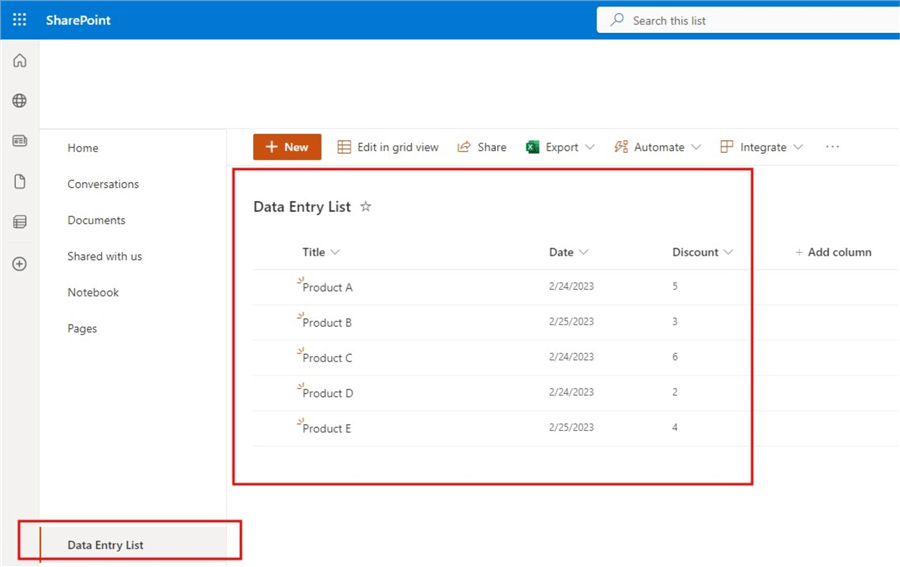Open Pages in site navigation
Viewport: 900px width, 567px height.
point(82,329)
